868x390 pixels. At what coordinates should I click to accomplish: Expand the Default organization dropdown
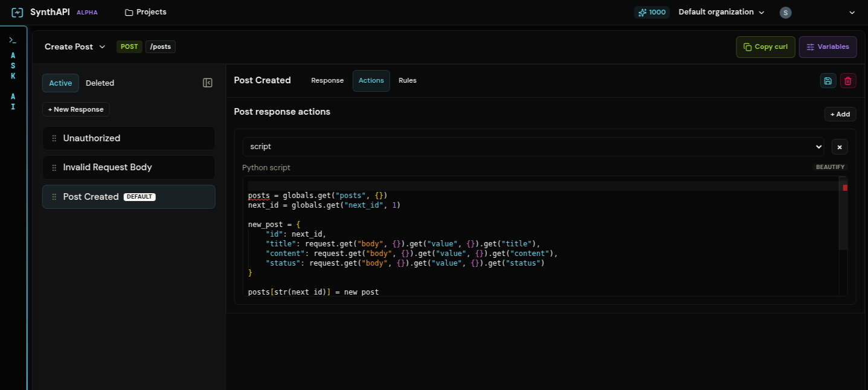coord(721,12)
